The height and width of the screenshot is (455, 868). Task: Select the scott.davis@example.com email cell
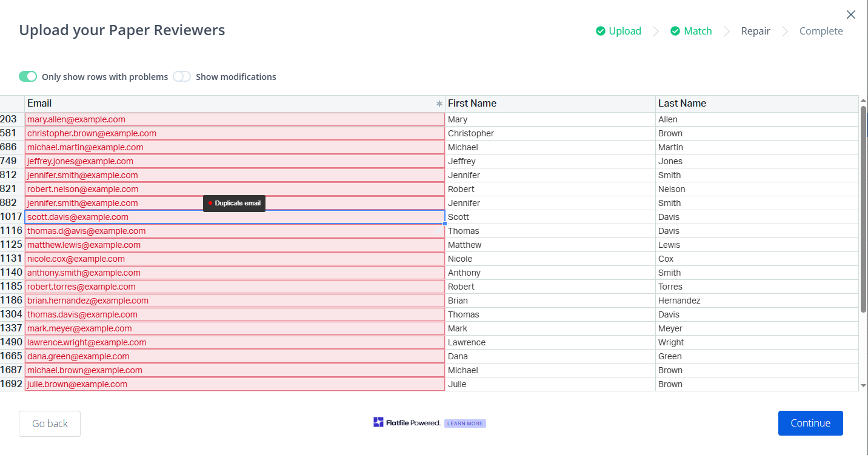pos(235,217)
